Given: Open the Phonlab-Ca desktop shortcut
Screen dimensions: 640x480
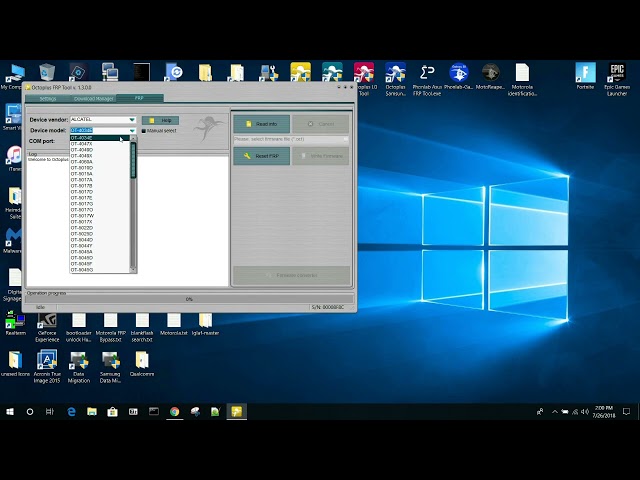Looking at the screenshot, I should pos(459,76).
